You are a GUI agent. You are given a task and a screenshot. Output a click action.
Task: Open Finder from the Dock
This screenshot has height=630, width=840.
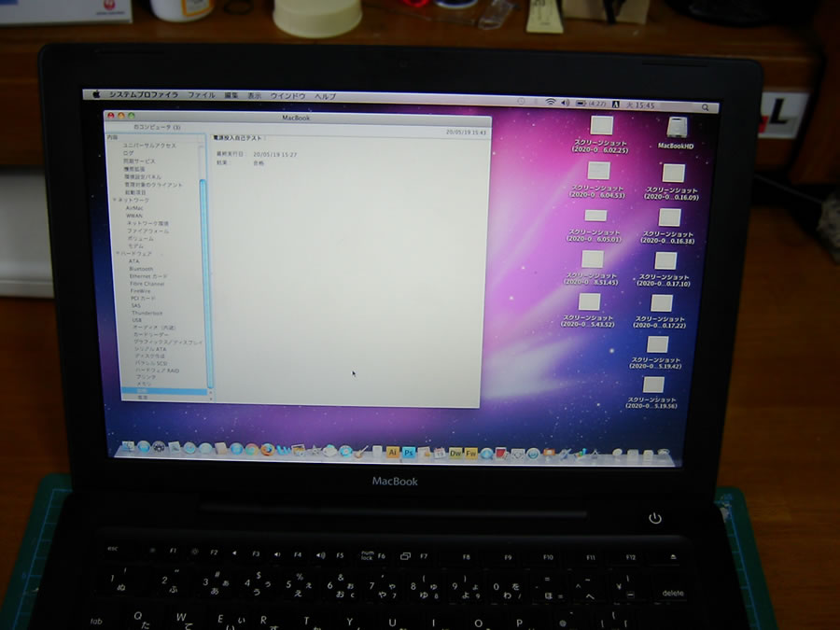point(128,448)
